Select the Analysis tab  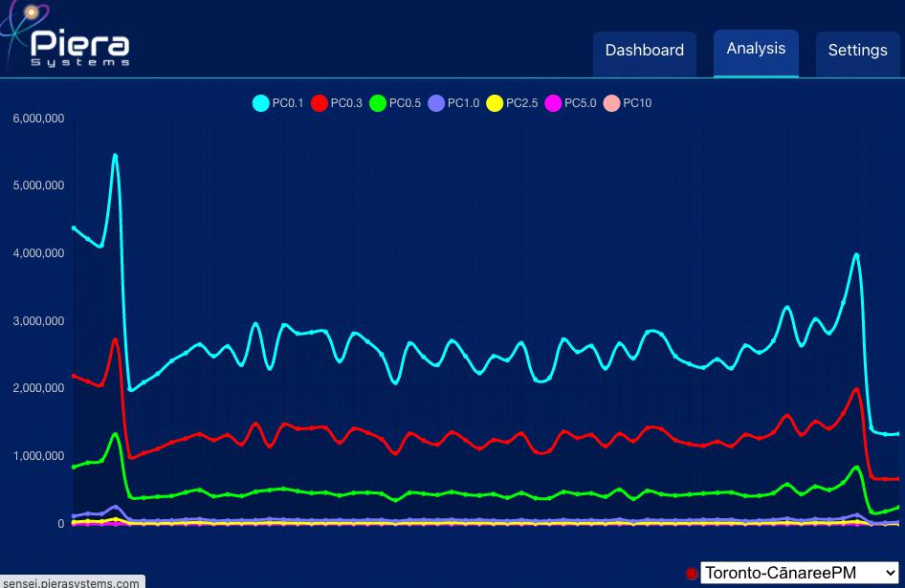click(756, 48)
